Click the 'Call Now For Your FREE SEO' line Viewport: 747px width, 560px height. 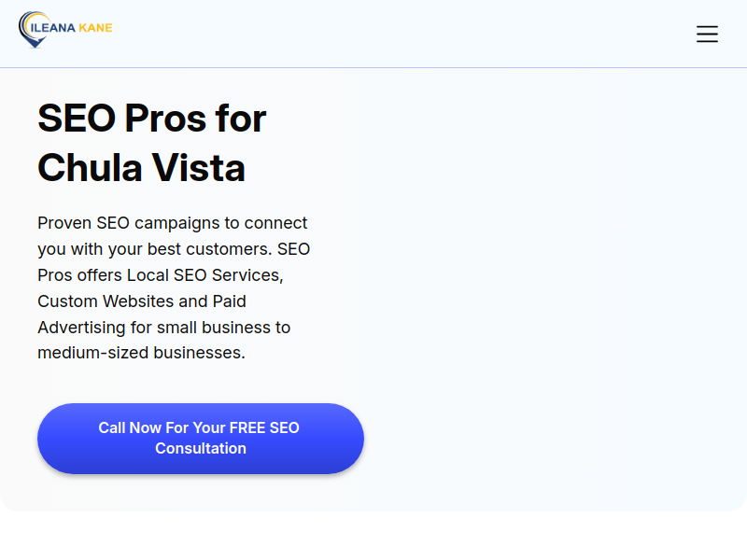tap(199, 427)
